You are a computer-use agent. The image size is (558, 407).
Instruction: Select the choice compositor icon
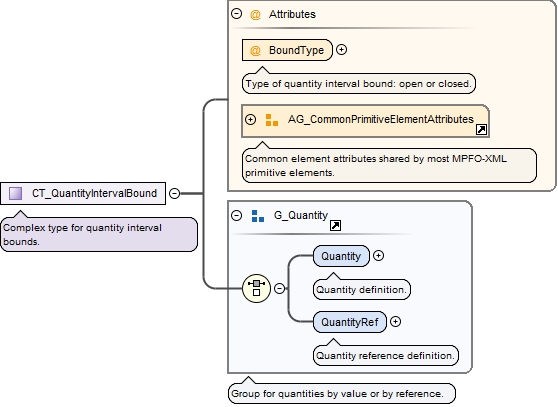click(256, 288)
